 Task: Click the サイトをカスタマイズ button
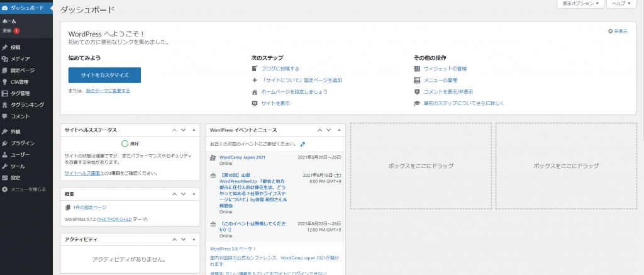pyautogui.click(x=105, y=76)
